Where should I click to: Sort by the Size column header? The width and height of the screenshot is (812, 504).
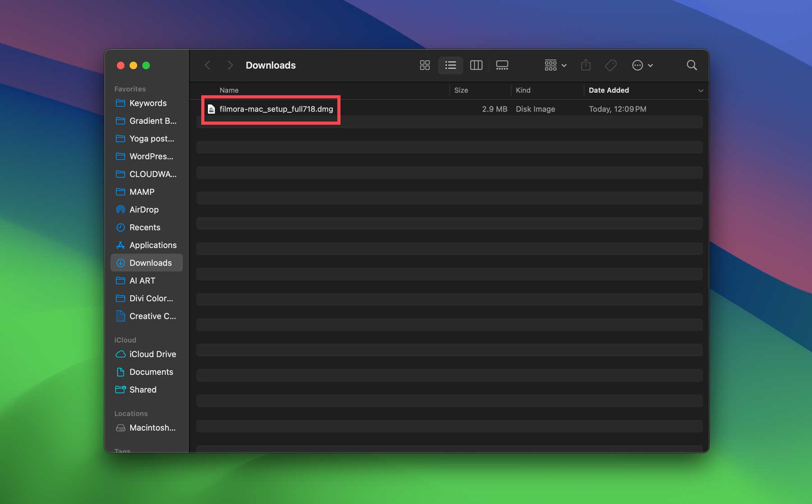coord(461,90)
